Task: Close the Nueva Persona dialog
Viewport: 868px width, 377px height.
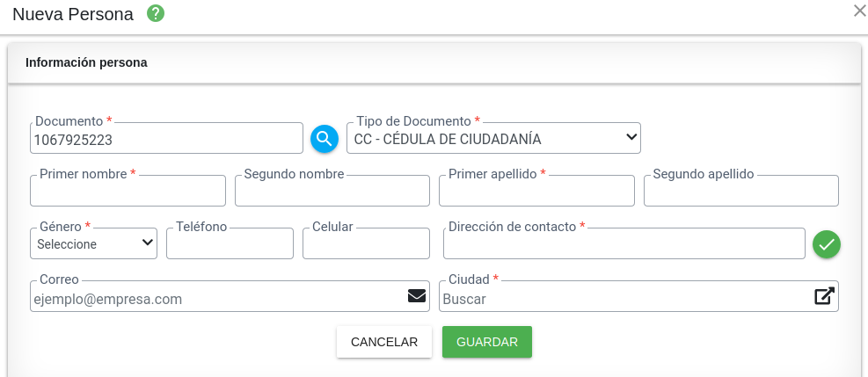Action: coord(859,11)
